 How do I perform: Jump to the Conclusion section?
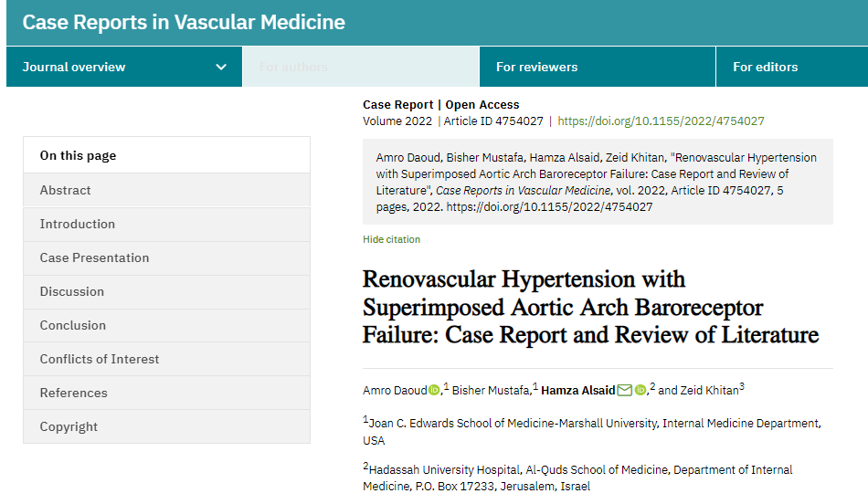pos(166,325)
